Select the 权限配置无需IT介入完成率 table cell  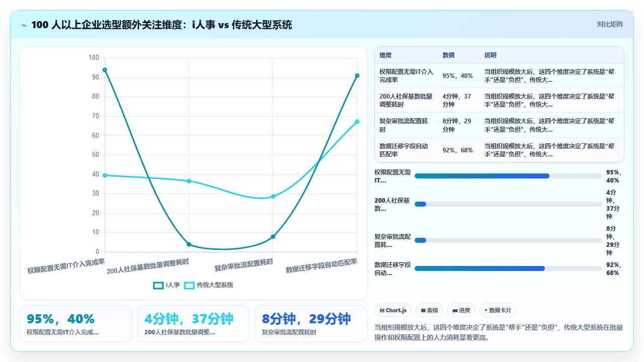point(406,76)
